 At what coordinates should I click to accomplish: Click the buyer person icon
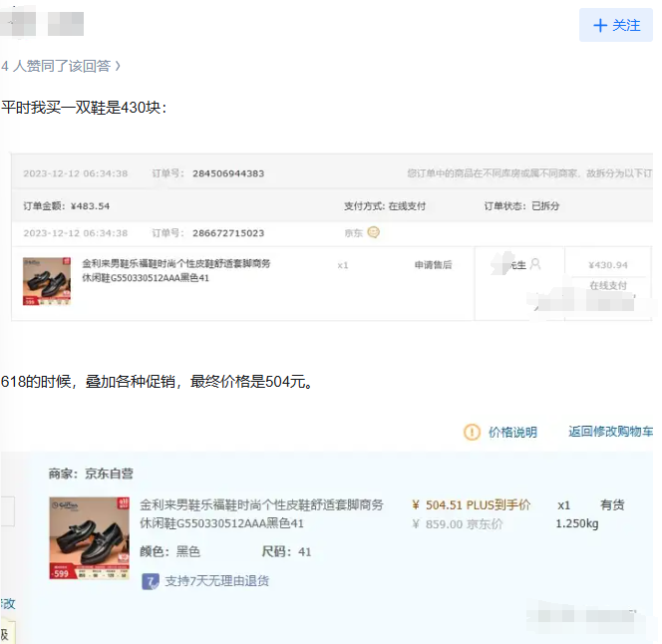535,264
